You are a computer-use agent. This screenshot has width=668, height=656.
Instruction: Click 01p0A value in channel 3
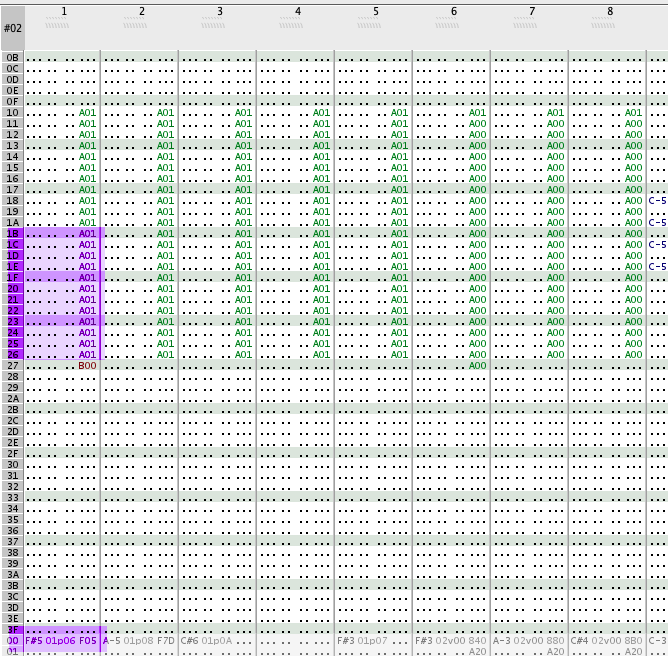point(216,641)
